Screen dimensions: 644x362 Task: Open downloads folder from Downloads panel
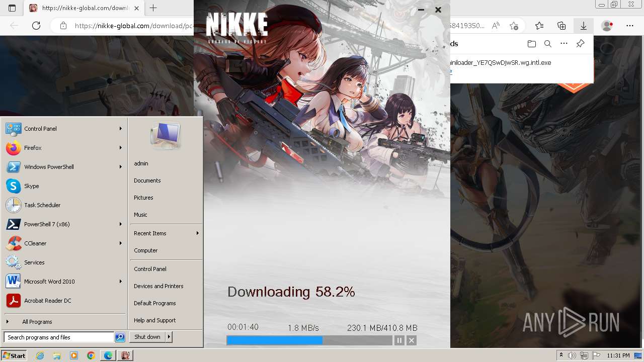pos(532,44)
